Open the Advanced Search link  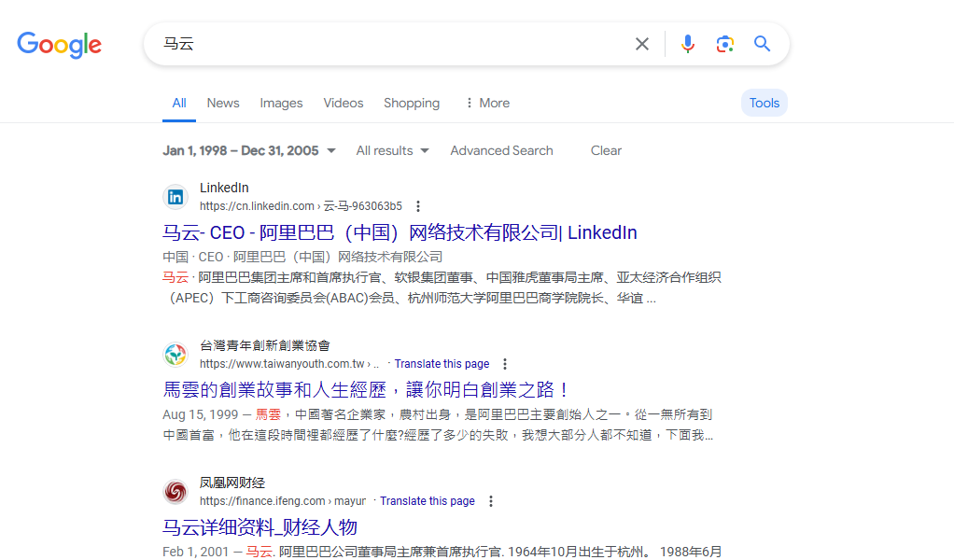(501, 151)
